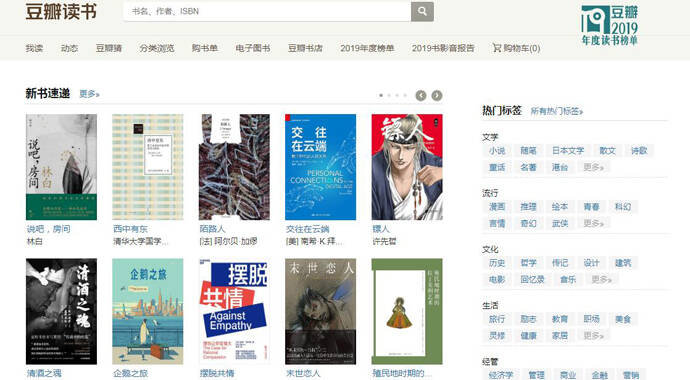Open the 动态 menu item

70,48
